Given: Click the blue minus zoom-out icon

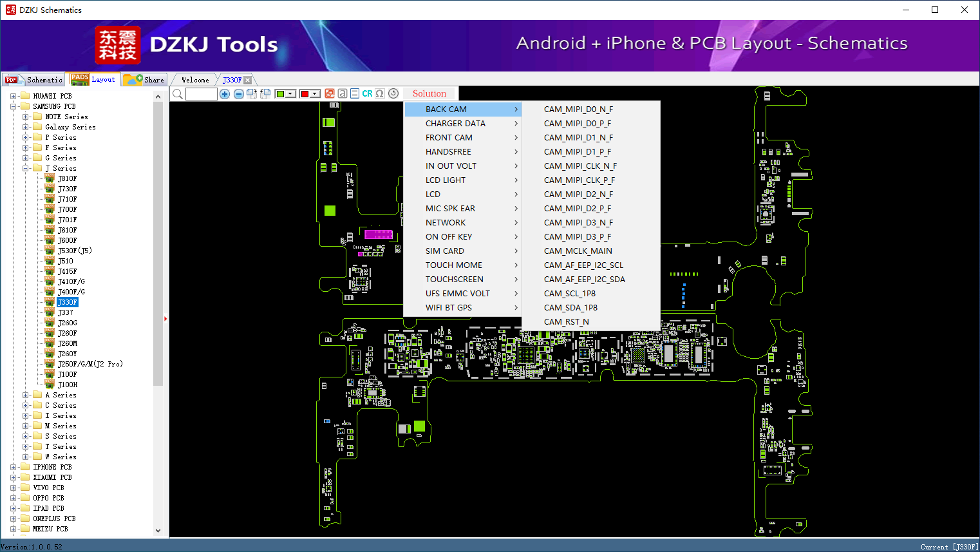Looking at the screenshot, I should pyautogui.click(x=239, y=94).
